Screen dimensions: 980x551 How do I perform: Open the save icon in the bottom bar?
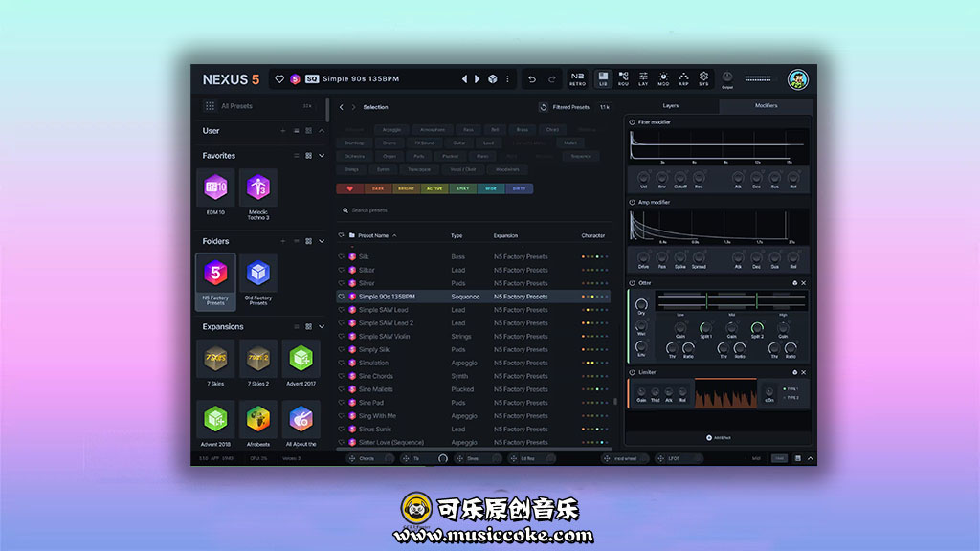pyautogui.click(x=797, y=458)
